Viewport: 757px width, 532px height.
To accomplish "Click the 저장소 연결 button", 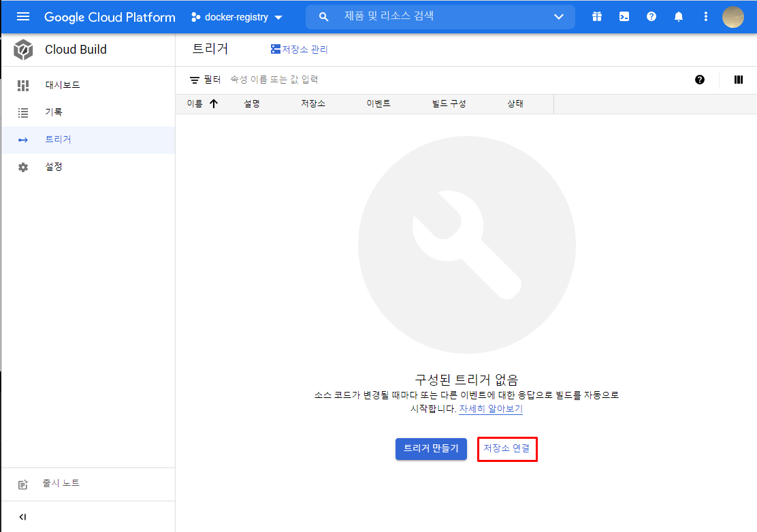I will click(507, 448).
